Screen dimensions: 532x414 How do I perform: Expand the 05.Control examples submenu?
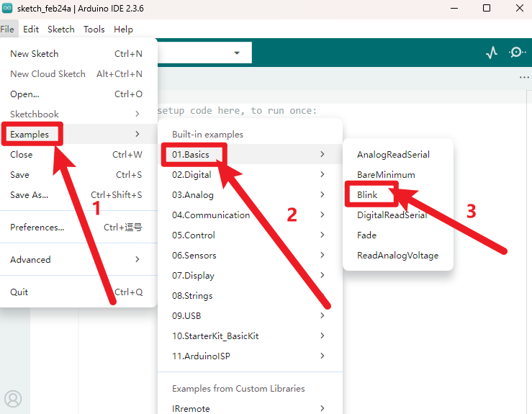[x=250, y=235]
